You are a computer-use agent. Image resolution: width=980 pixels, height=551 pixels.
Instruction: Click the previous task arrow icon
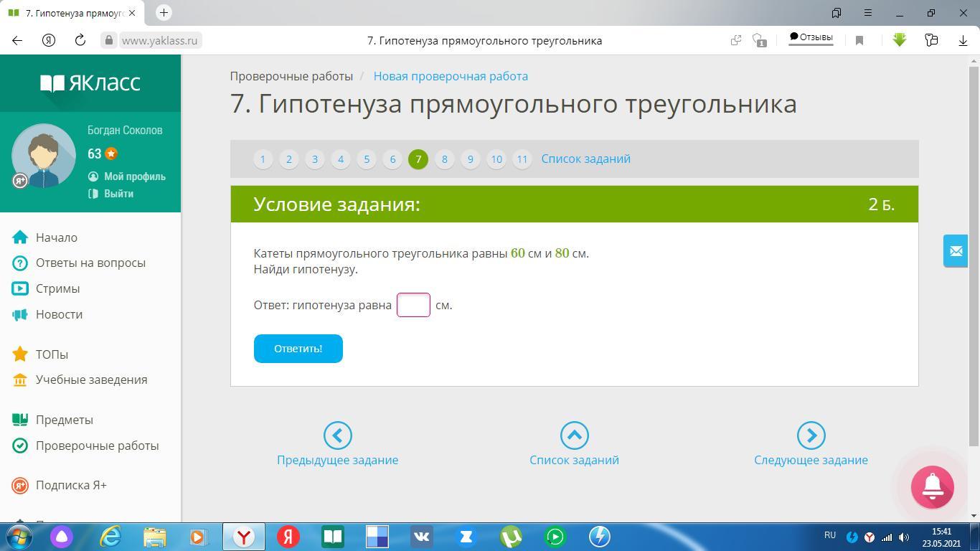pyautogui.click(x=337, y=435)
